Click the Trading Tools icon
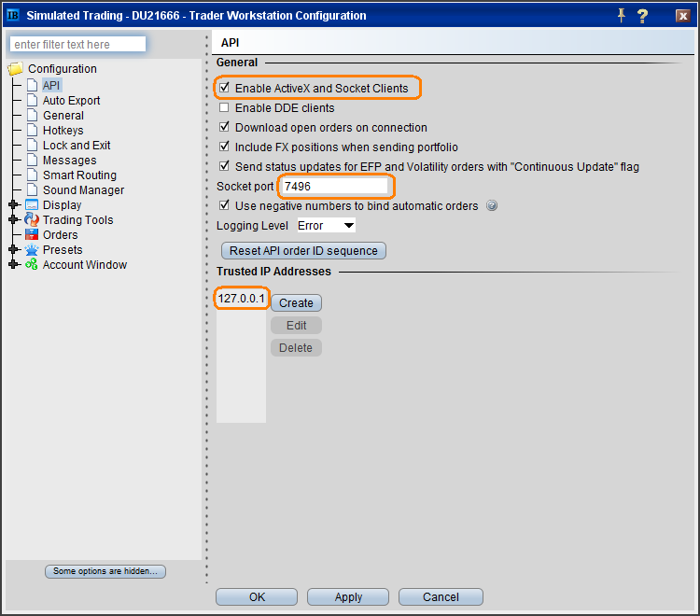The width and height of the screenshot is (700, 616). [32, 219]
